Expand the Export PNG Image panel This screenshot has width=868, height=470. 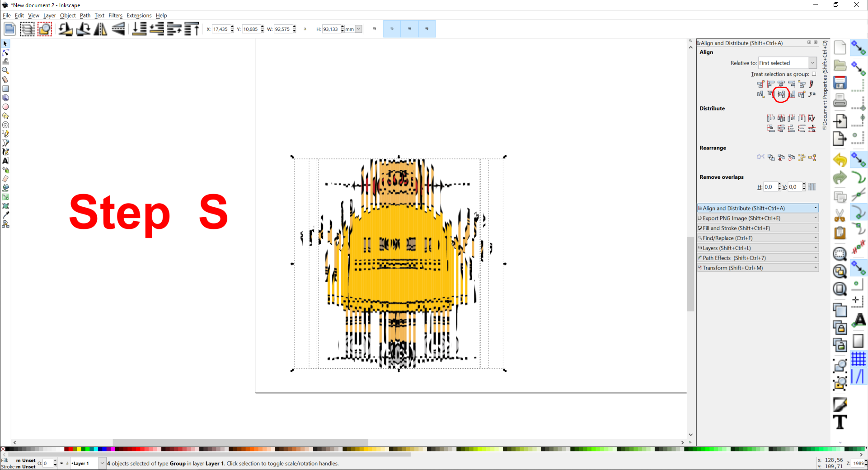pyautogui.click(x=758, y=218)
